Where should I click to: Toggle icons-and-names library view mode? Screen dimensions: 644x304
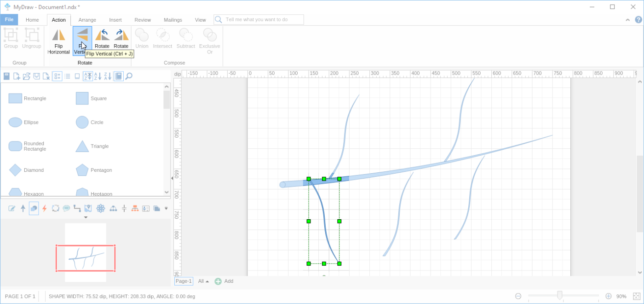coord(57,76)
